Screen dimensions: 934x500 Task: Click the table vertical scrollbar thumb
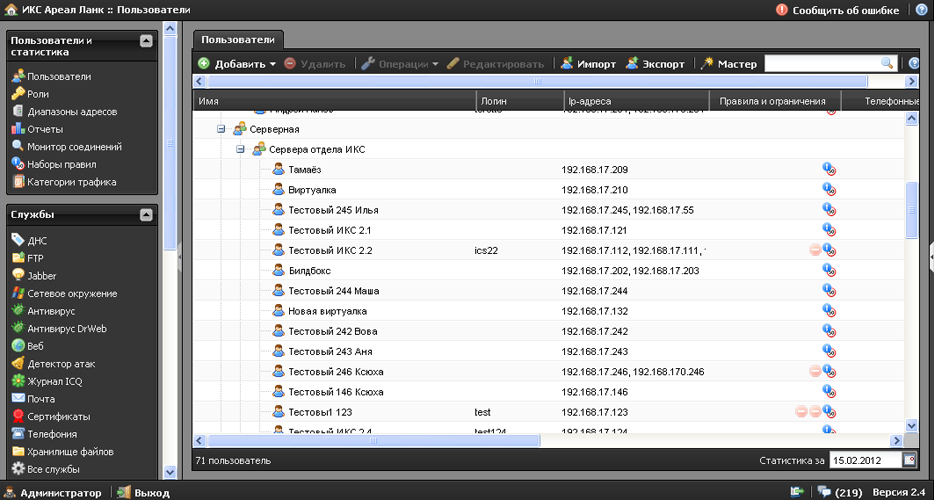point(911,210)
